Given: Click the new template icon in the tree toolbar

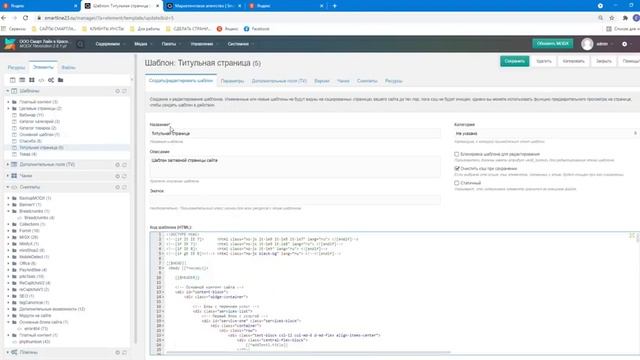Looking at the screenshot, I should (13, 80).
